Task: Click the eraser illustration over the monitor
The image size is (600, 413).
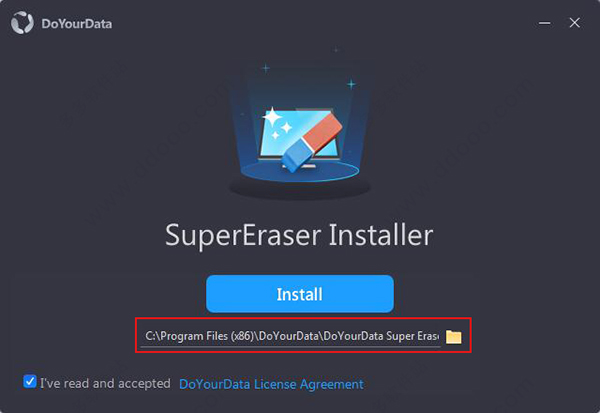Action: coord(311,142)
